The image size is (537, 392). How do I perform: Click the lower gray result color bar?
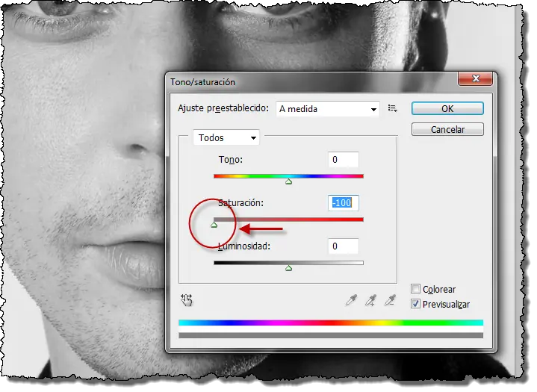(x=331, y=335)
